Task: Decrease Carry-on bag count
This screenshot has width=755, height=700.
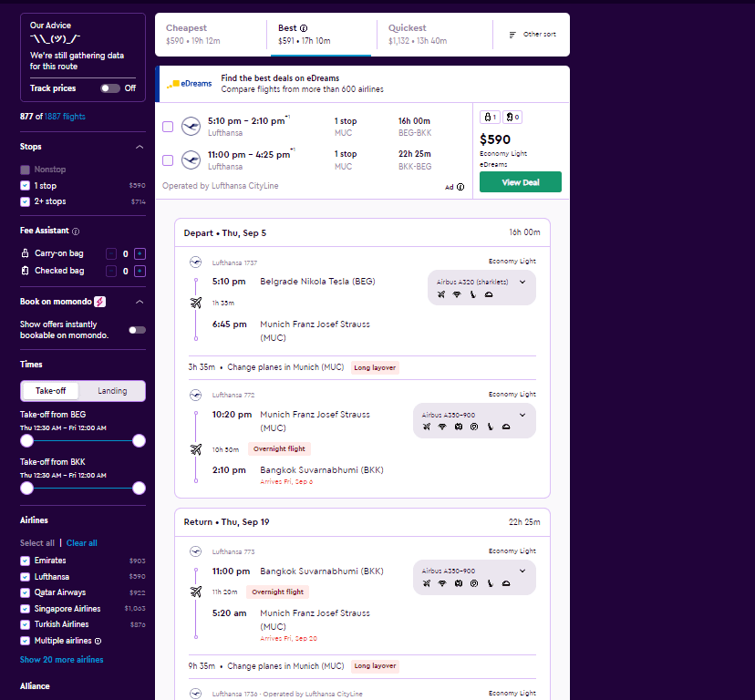Action: [x=111, y=253]
